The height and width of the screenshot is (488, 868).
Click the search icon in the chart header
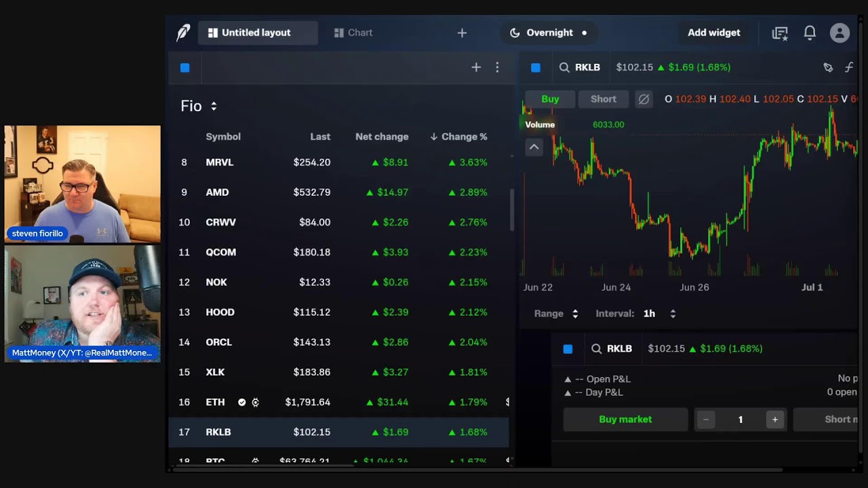(x=564, y=67)
